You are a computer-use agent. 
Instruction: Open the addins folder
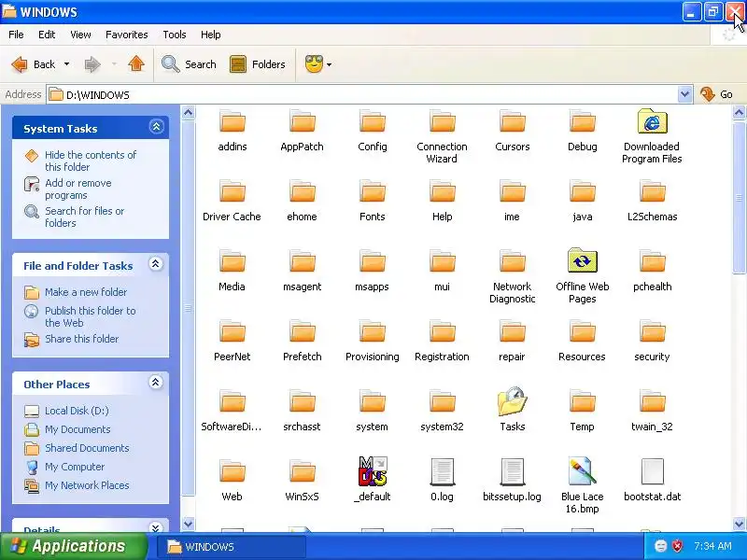pyautogui.click(x=232, y=131)
